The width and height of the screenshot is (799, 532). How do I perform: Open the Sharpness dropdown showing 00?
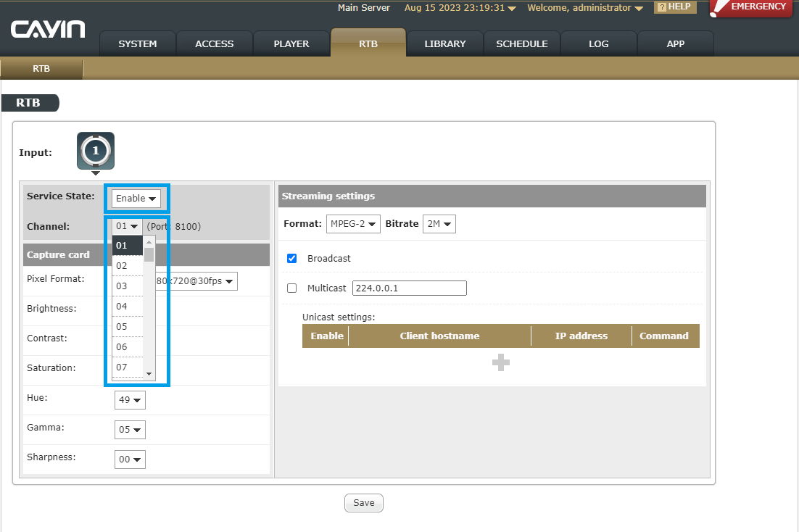pos(130,459)
